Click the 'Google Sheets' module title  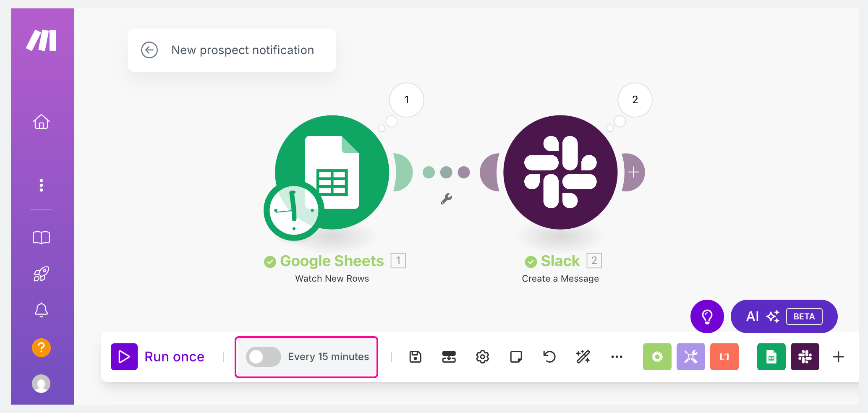[x=332, y=261]
